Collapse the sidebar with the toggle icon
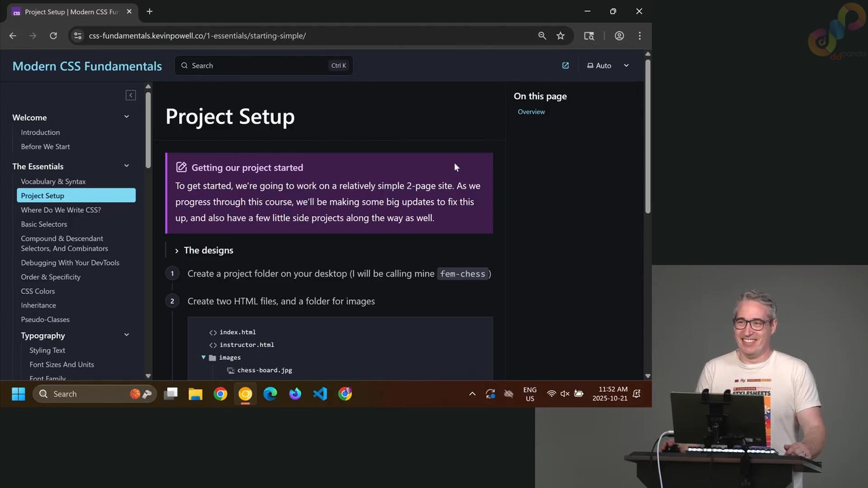The image size is (868, 488). coord(131,95)
